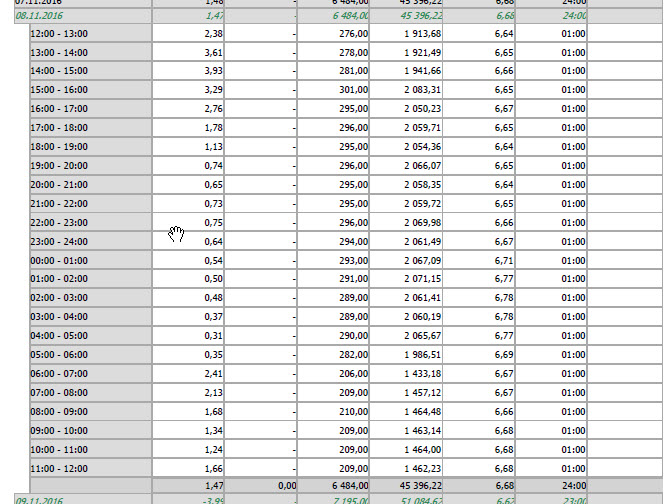Click the 21:00 - 22:00 time row
Viewport: 668px width, 504px height.
(x=346, y=204)
